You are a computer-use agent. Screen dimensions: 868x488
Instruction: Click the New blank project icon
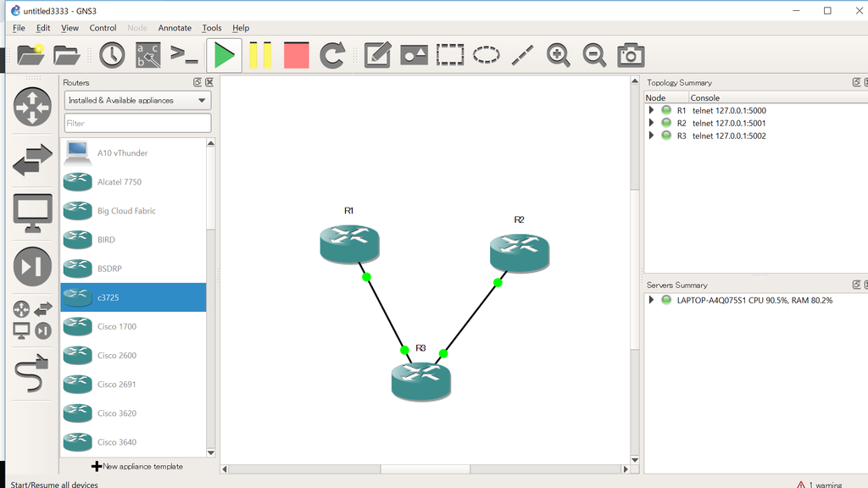(x=31, y=55)
